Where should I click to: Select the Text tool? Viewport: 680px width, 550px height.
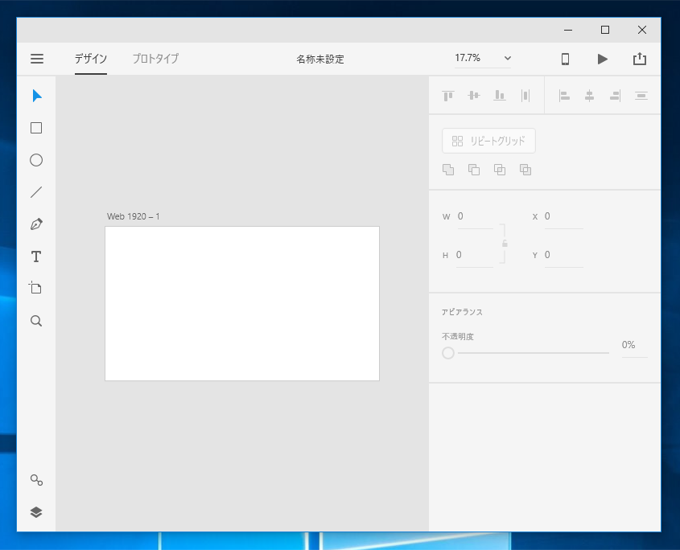click(x=36, y=257)
